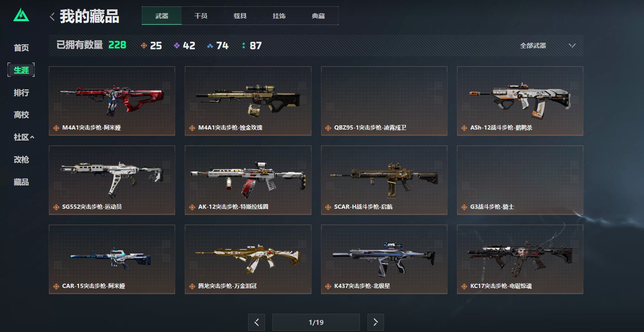Open the 全部武器 filter dropdown
This screenshot has width=644, height=332.
548,46
